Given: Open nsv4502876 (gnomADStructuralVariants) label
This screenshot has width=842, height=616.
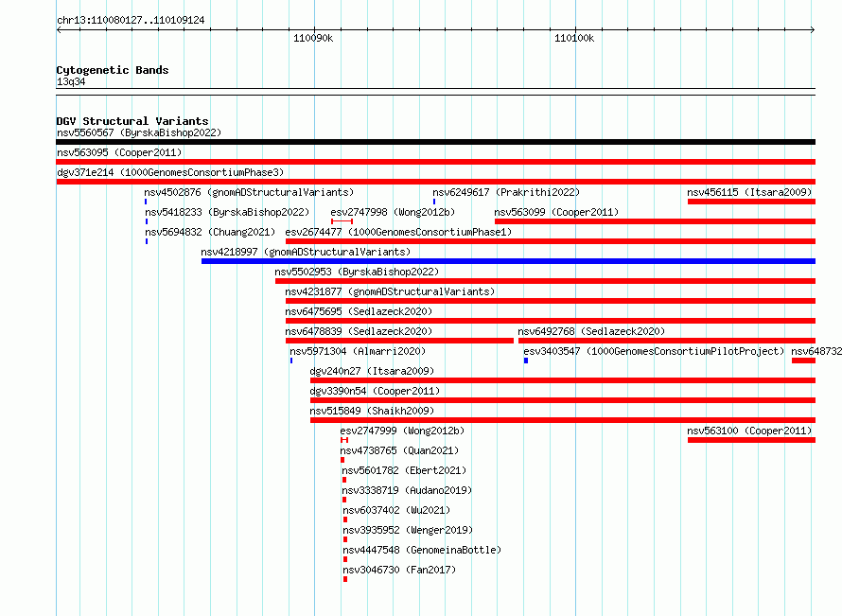Looking at the screenshot, I should point(249,192).
